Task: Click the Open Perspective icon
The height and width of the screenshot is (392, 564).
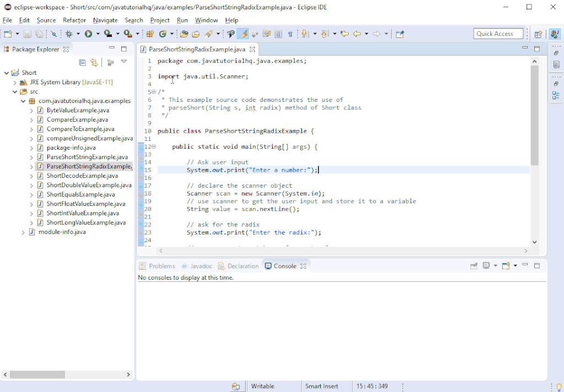Action: pyautogui.click(x=538, y=34)
